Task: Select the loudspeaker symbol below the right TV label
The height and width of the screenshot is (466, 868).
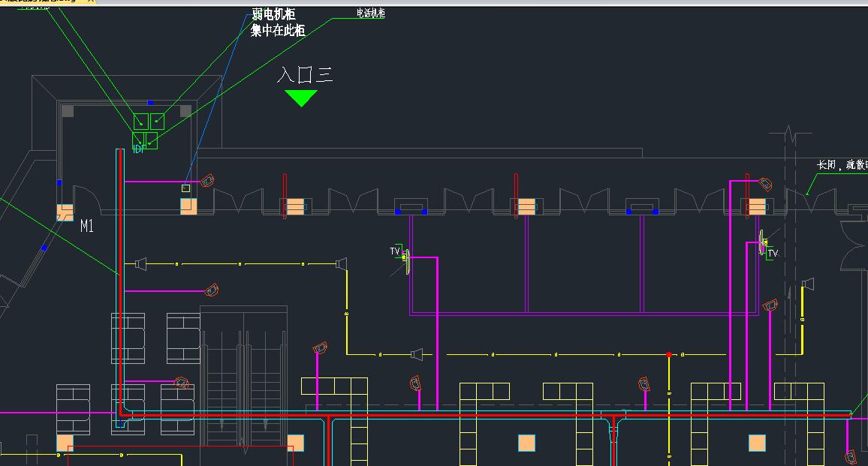Action: 808,285
